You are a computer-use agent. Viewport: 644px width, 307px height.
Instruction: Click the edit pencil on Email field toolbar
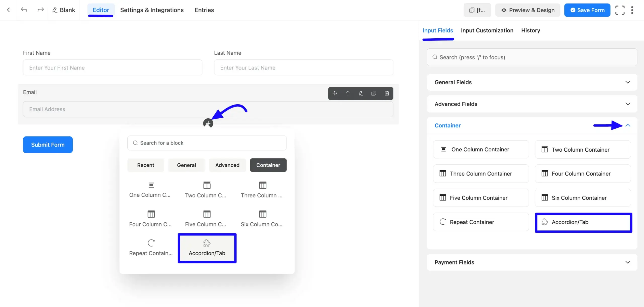click(x=360, y=93)
